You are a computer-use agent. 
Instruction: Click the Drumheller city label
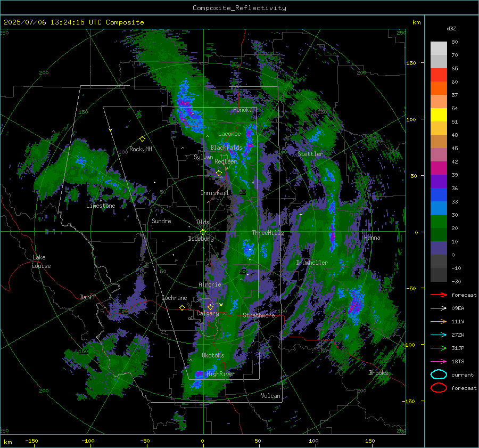click(312, 263)
